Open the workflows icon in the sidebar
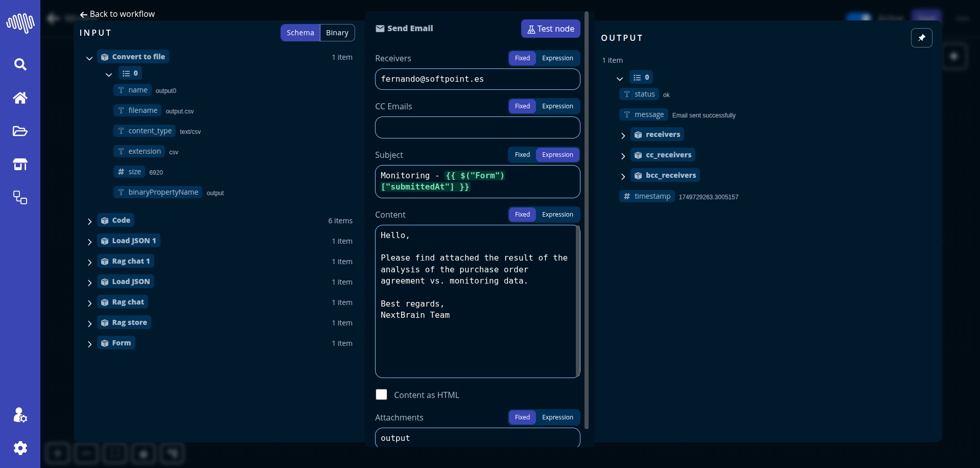 pos(20,198)
